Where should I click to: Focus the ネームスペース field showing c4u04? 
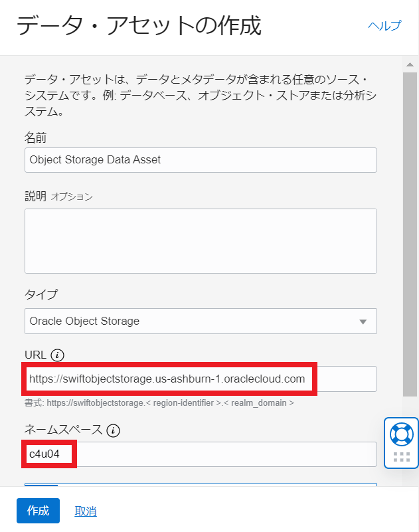pyautogui.click(x=201, y=454)
